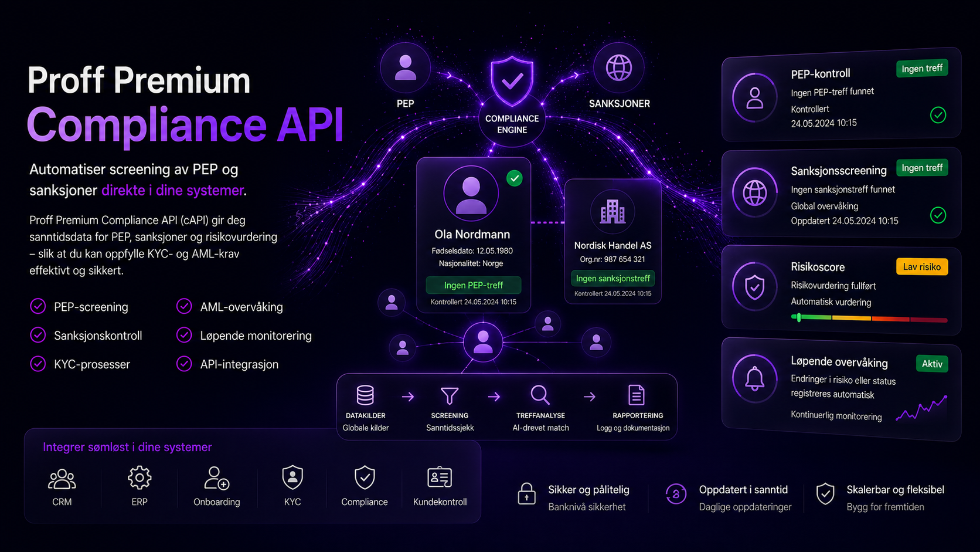Click the Compliance shield icon in integrations row
The image size is (980, 552).
click(365, 478)
